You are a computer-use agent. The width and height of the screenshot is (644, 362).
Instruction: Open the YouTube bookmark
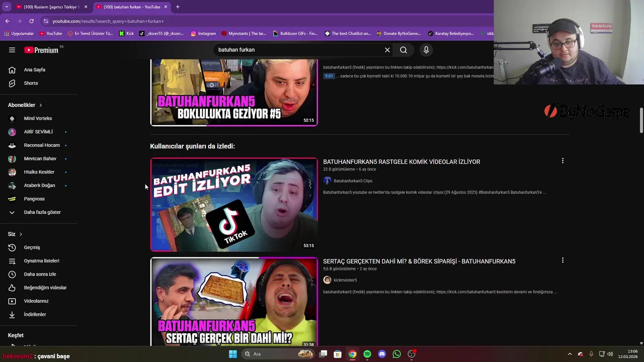point(50,34)
